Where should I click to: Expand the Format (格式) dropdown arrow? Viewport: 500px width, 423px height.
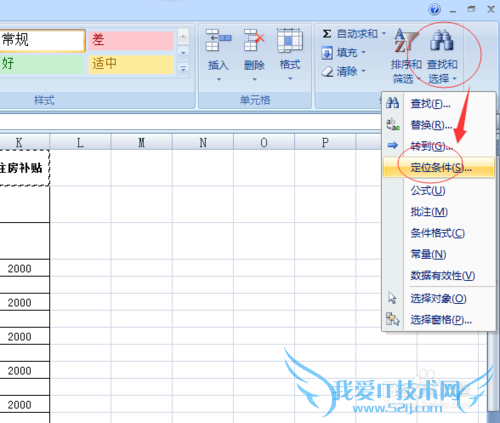pyautogui.click(x=290, y=79)
